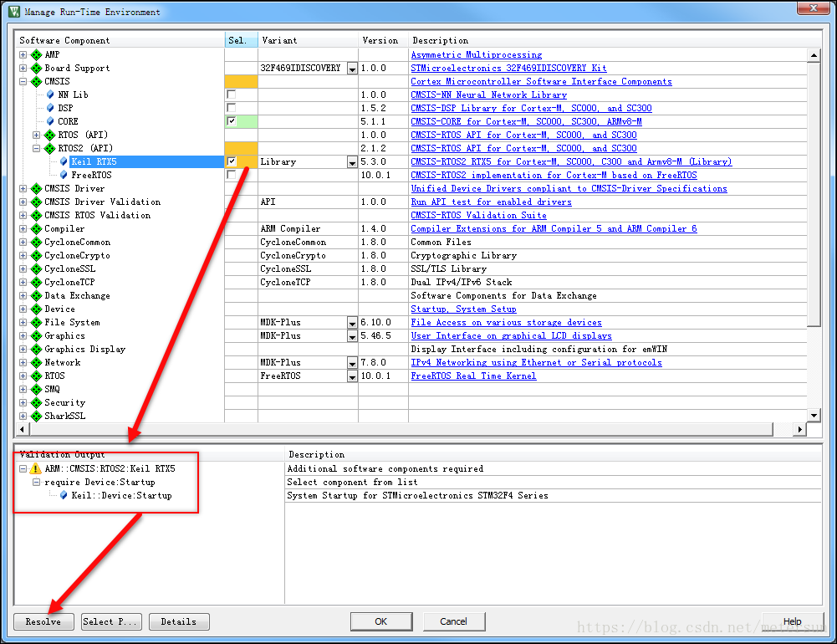Viewport: 837px width, 644px height.
Task: Uncheck the Keil RTX5 checkbox
Action: point(231,161)
